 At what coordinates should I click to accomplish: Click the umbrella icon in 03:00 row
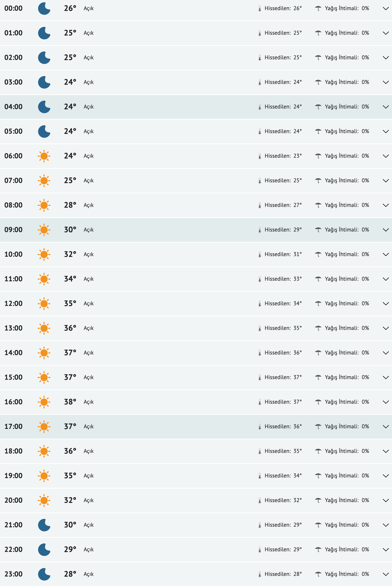coord(318,82)
